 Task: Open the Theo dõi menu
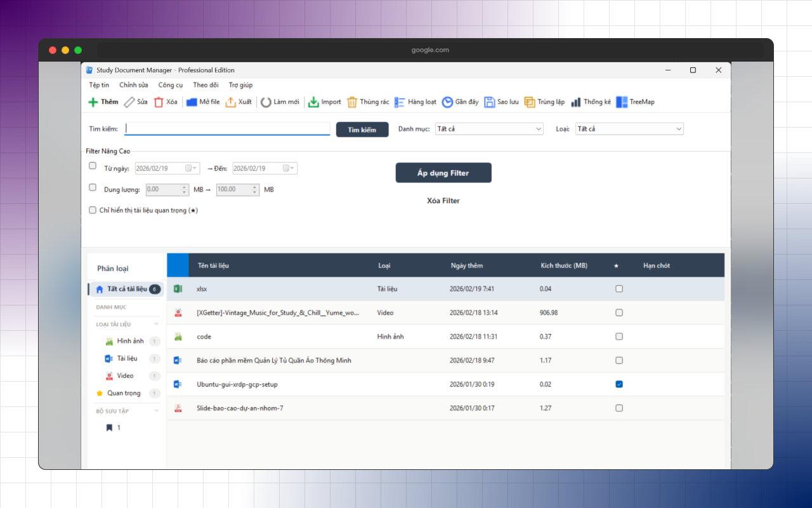pyautogui.click(x=206, y=85)
